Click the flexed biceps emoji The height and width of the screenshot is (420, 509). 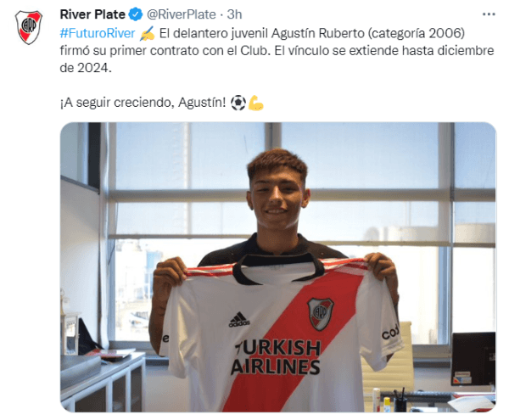coord(256,103)
